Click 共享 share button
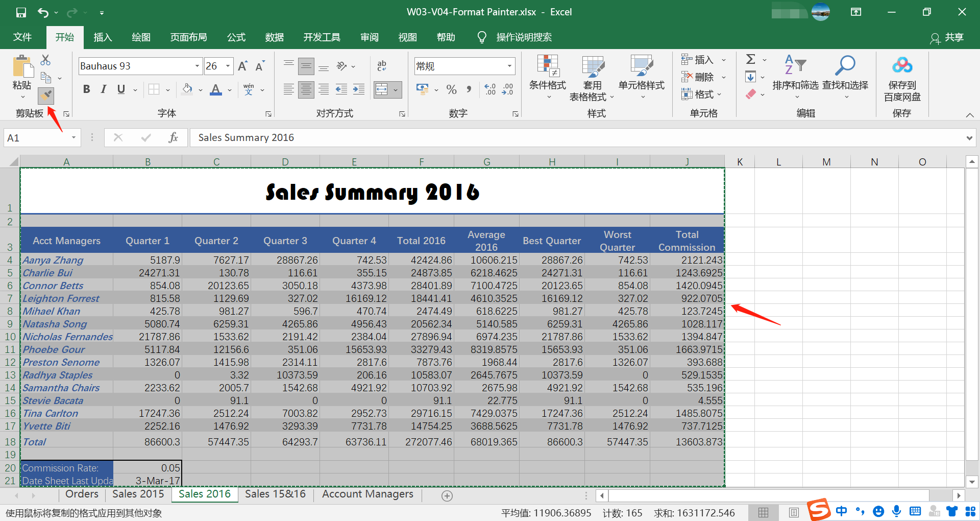Image resolution: width=980 pixels, height=521 pixels. click(947, 38)
